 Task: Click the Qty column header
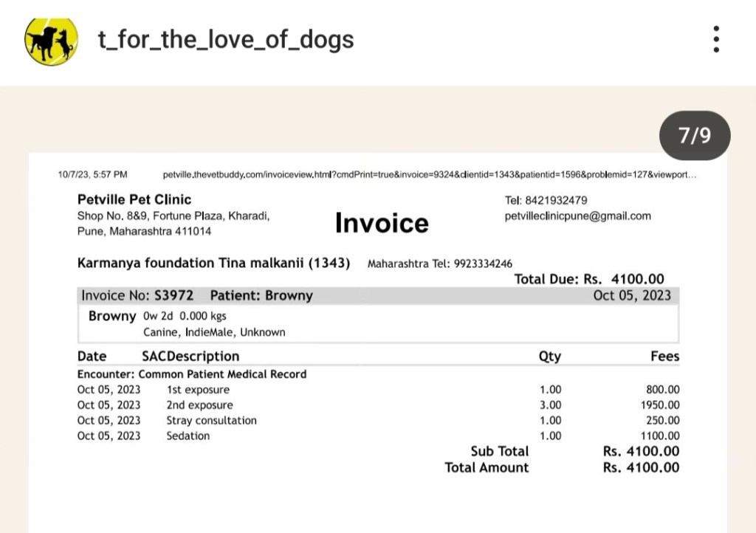click(549, 357)
